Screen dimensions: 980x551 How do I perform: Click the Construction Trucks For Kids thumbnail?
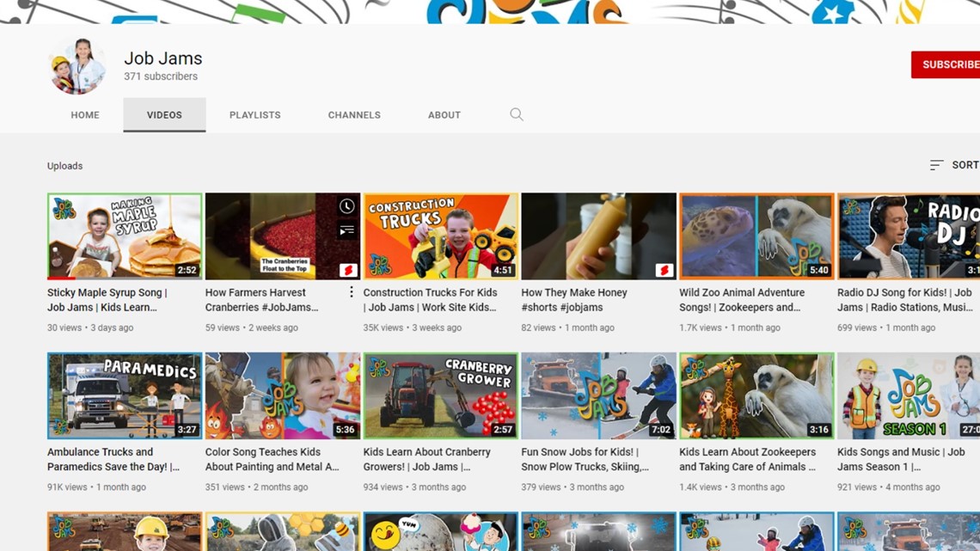pos(439,235)
